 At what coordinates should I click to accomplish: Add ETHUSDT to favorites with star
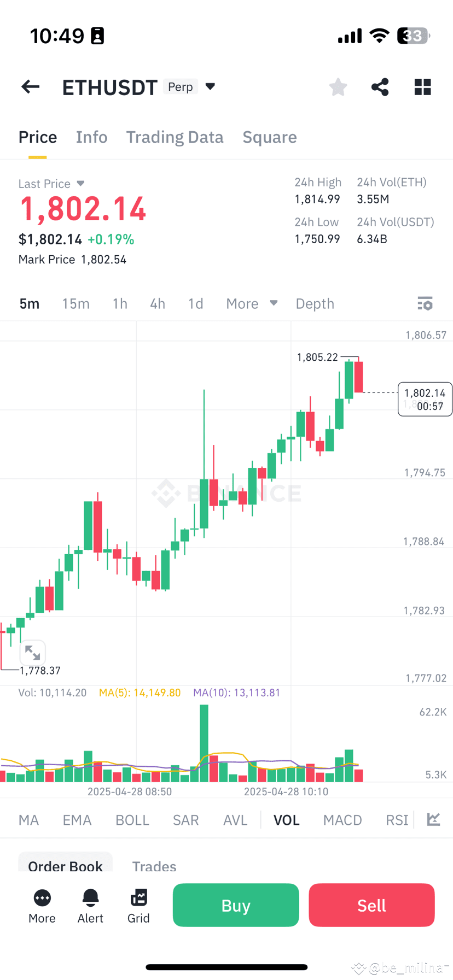coord(338,87)
